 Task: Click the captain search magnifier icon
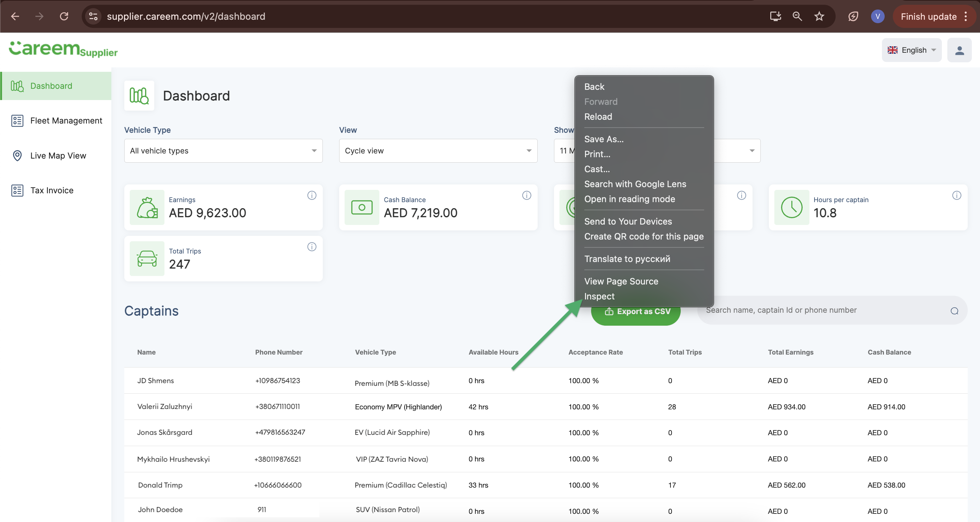coord(954,311)
